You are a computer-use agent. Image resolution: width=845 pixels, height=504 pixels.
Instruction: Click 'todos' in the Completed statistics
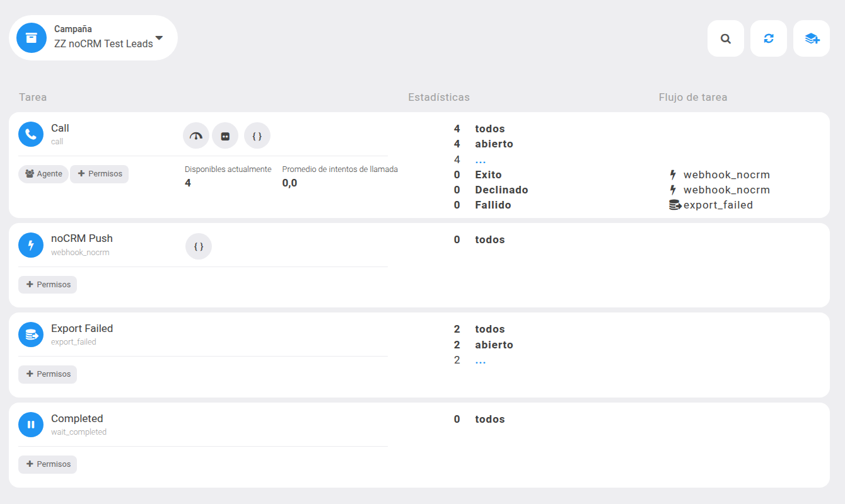tap(490, 419)
